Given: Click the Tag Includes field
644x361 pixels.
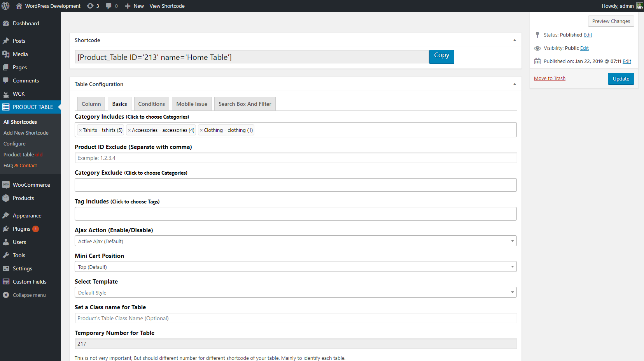Looking at the screenshot, I should coord(296,214).
